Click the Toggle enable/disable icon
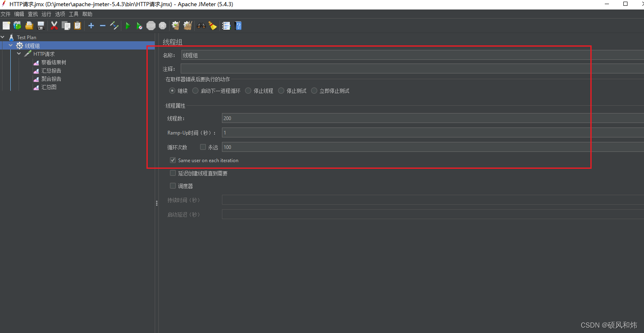This screenshot has width=644, height=333. pos(114,26)
